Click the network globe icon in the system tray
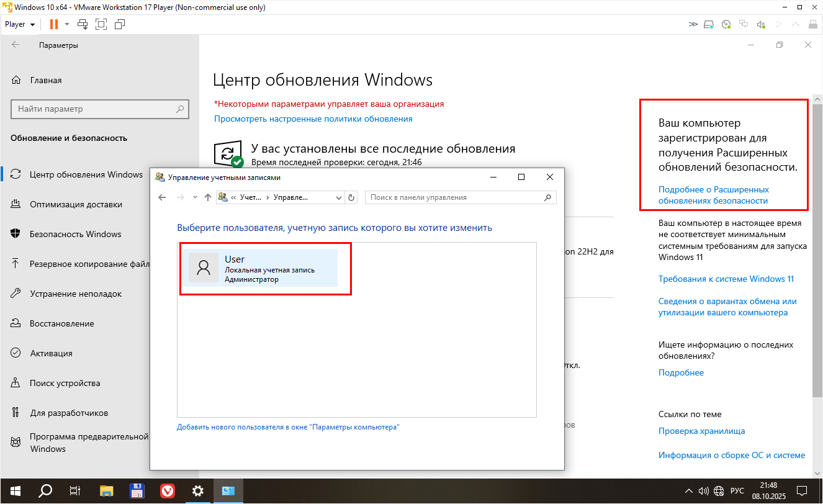Screen dimensions: 823x504 (x=719, y=490)
